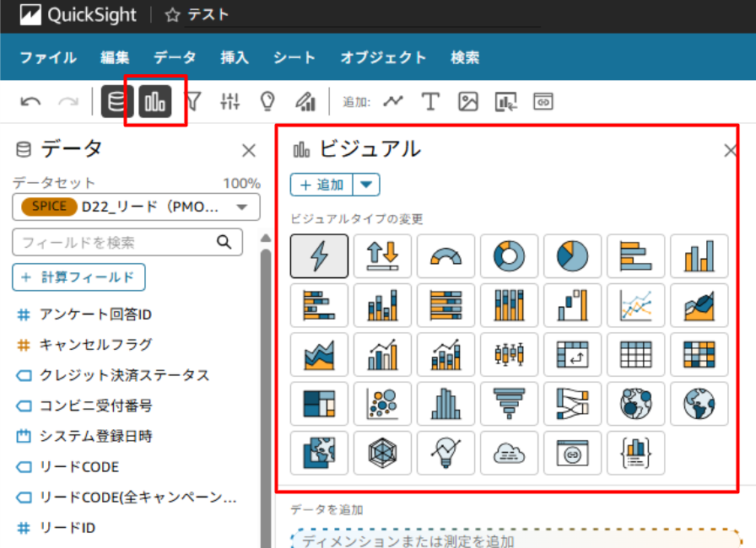Focus the フィールドを検索 search box

tap(127, 242)
